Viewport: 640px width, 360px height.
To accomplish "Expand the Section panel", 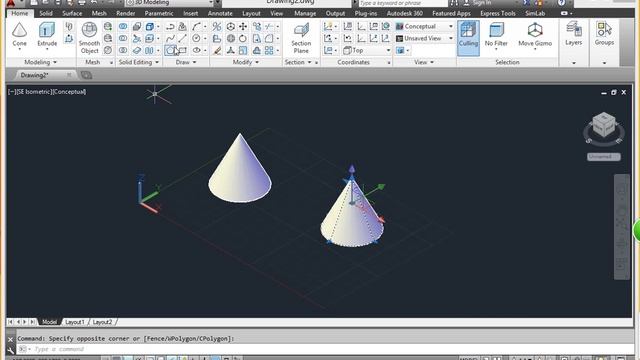I will click(x=298, y=62).
